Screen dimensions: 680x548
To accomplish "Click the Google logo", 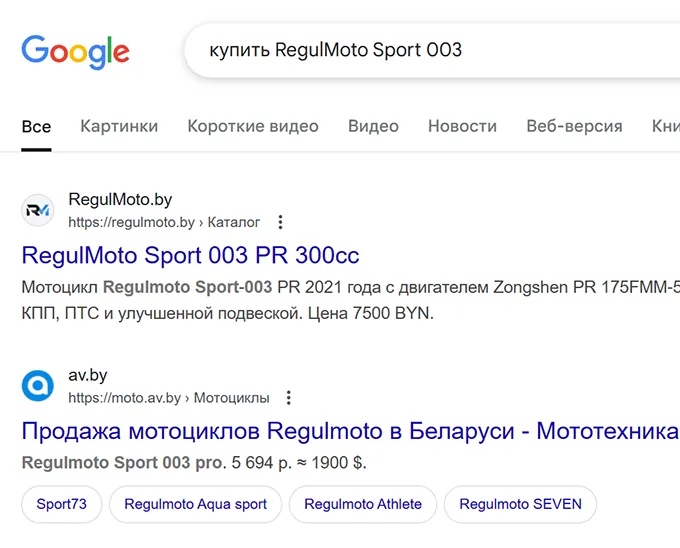I will pyautogui.click(x=75, y=51).
